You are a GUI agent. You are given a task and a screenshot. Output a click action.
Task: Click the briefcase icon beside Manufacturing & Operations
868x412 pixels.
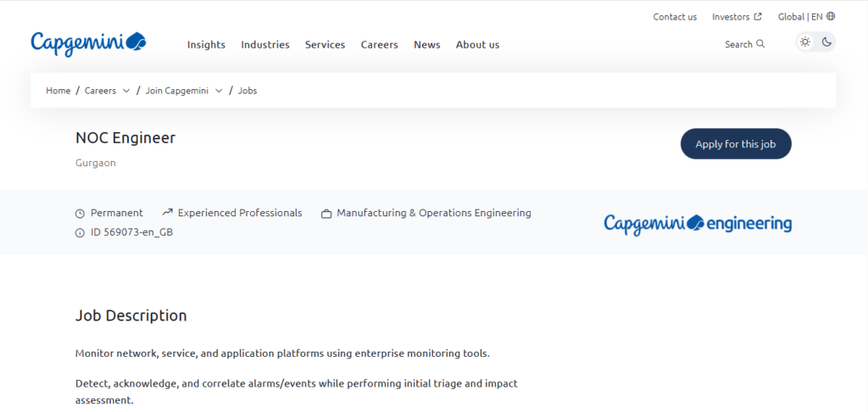[326, 214]
